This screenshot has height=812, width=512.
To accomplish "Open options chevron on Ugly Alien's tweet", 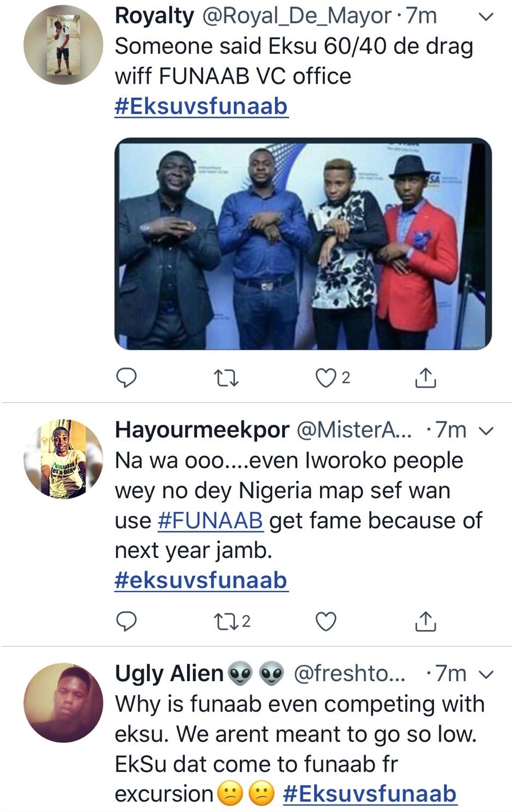I will (x=486, y=675).
